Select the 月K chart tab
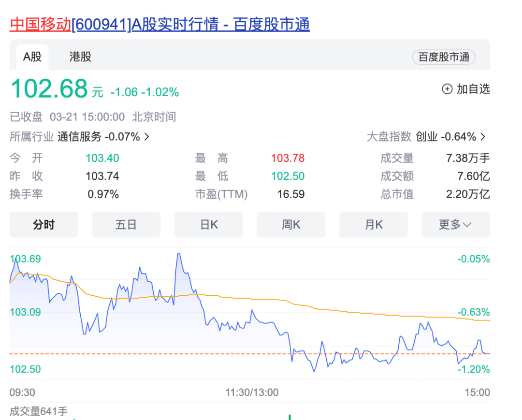The height and width of the screenshot is (420, 522). coord(374,225)
